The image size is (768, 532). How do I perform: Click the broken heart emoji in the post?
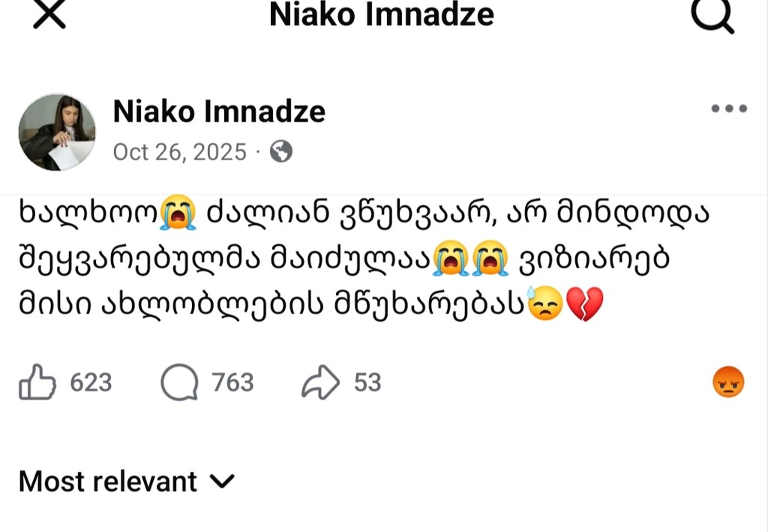pos(585,306)
